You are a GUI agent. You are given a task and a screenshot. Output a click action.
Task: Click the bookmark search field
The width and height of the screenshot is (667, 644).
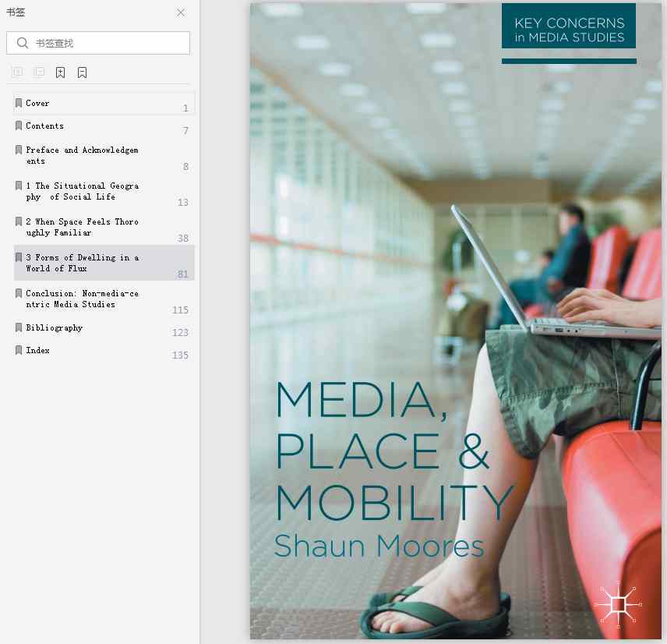coord(98,43)
